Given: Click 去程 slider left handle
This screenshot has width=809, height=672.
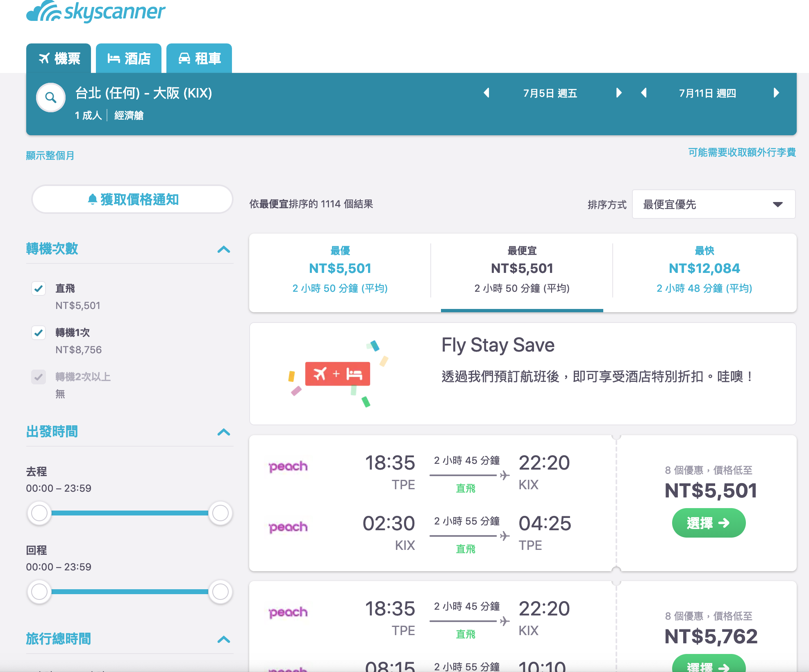Looking at the screenshot, I should 39,513.
